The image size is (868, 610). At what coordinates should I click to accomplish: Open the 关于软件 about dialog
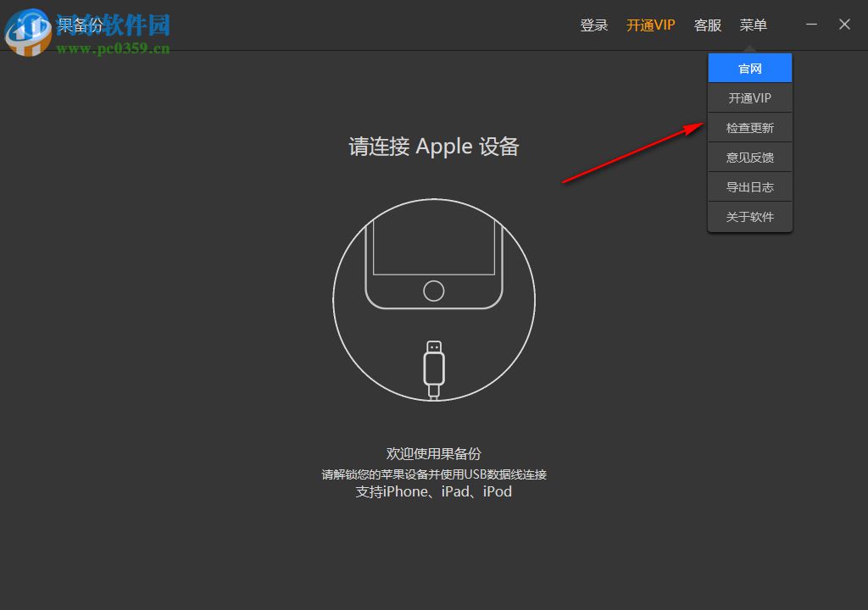(749, 216)
